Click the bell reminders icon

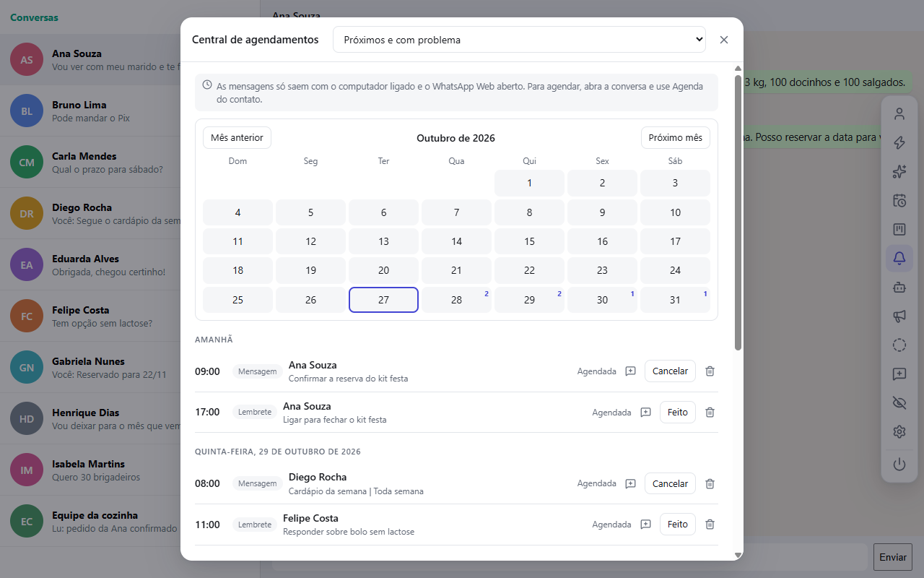coord(899,258)
